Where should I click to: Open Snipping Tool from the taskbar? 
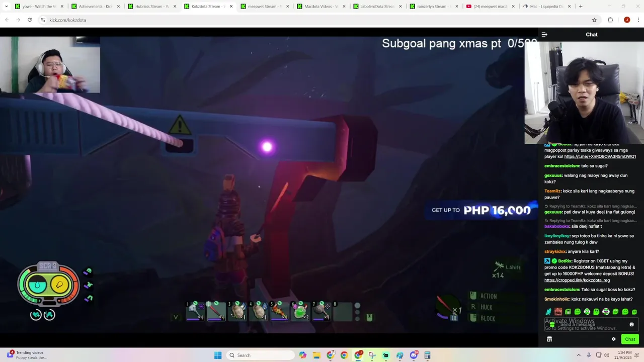click(372, 355)
